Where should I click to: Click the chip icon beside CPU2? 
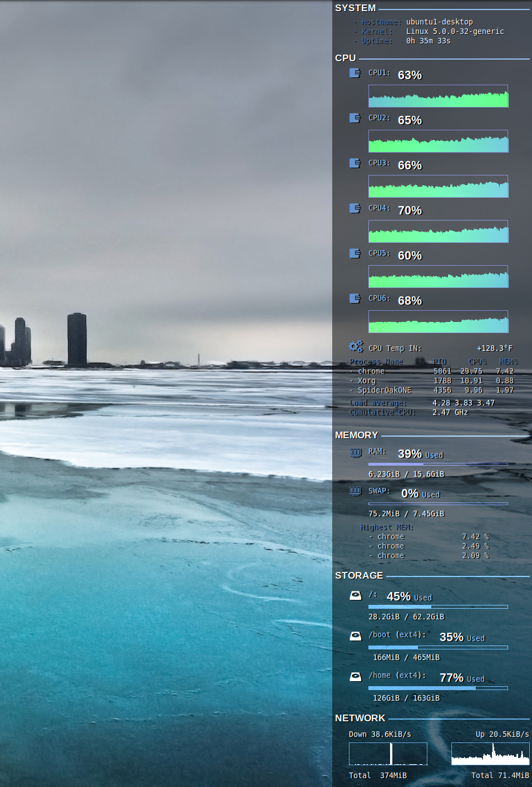(354, 118)
